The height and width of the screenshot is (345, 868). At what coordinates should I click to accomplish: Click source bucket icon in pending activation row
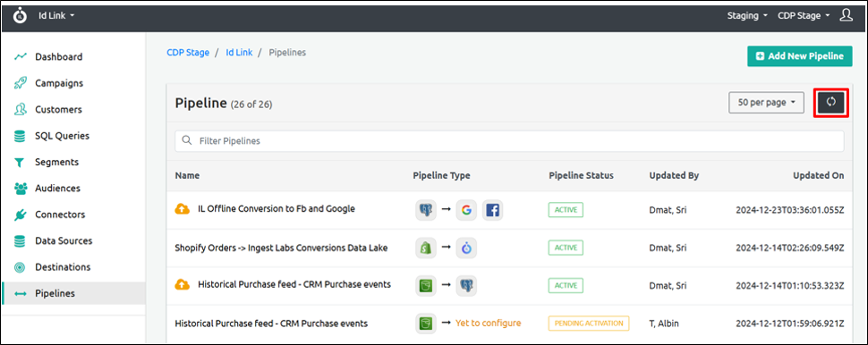click(x=426, y=323)
